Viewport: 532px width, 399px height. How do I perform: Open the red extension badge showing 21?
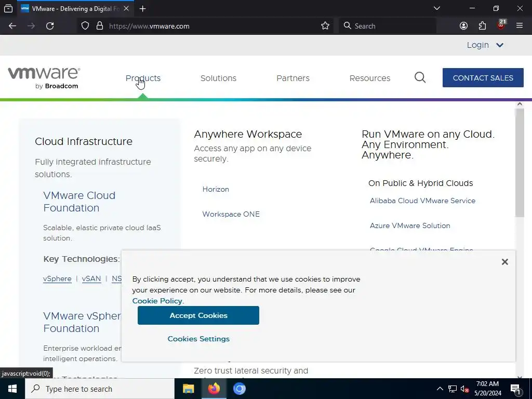[x=501, y=25]
